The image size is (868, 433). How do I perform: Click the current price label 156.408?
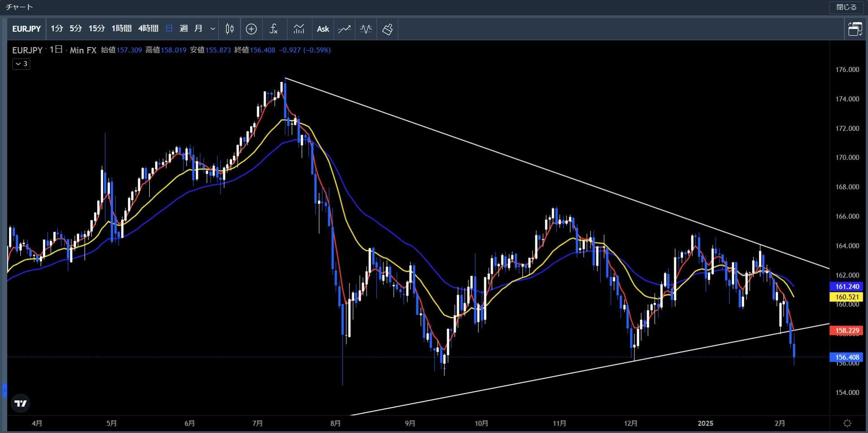click(846, 357)
